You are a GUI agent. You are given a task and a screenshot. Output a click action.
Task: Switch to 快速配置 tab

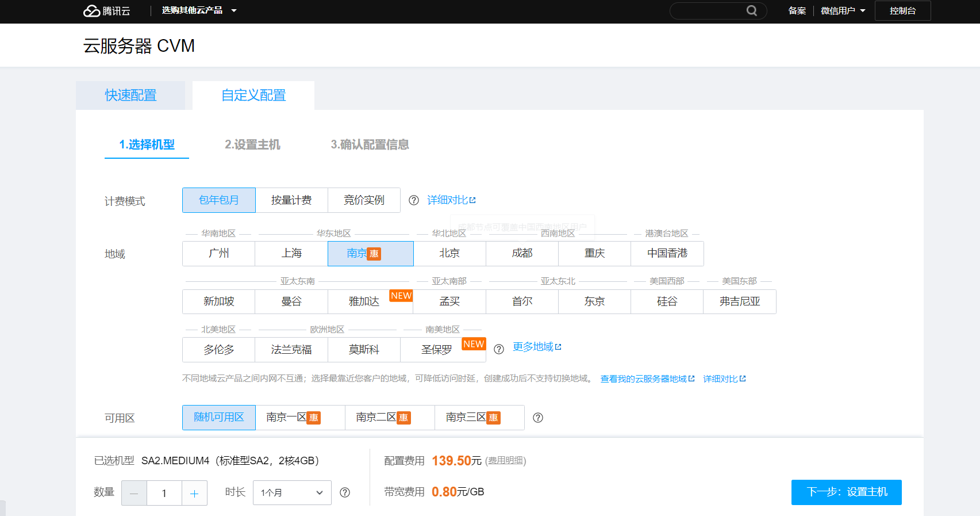coord(130,95)
